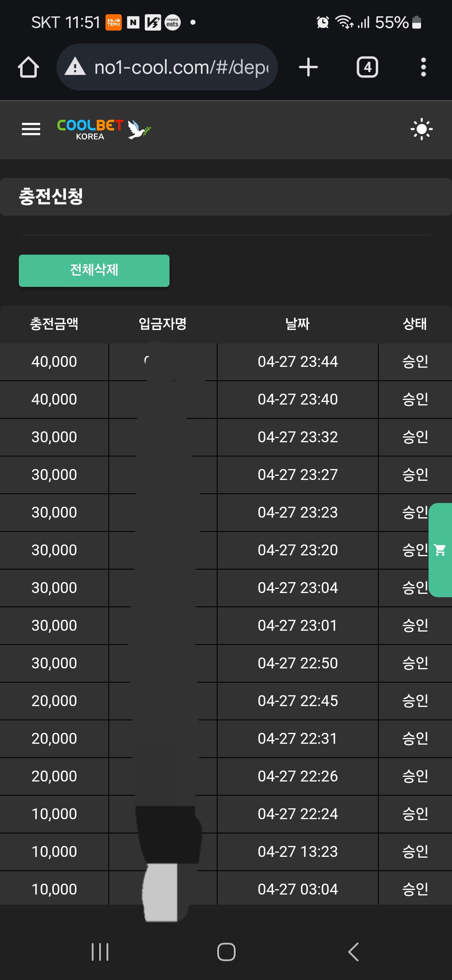Viewport: 452px width, 980px height.
Task: Tap the 충전금액 column header
Action: pyautogui.click(x=54, y=324)
